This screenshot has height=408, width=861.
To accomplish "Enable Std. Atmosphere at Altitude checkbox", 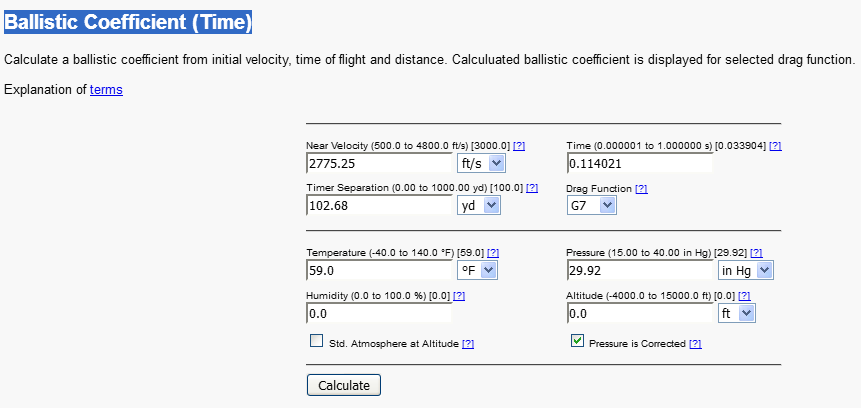I will tap(317, 342).
